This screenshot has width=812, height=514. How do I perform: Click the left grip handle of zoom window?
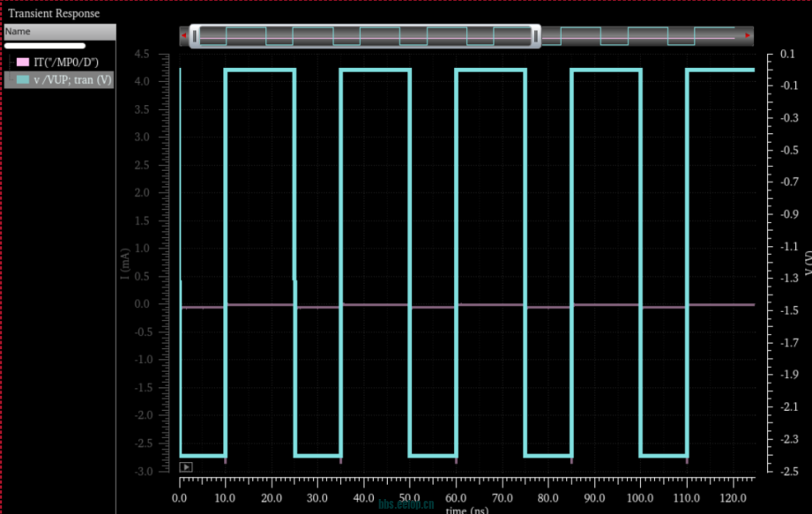(196, 35)
